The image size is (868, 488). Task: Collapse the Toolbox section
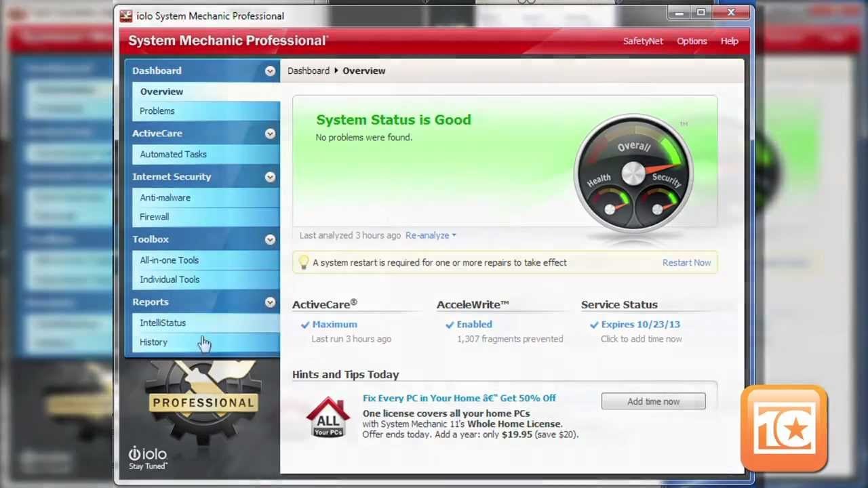pyautogui.click(x=270, y=239)
